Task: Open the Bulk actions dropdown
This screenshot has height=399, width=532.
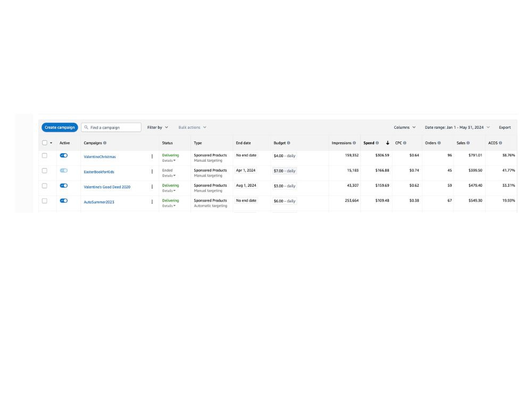Action: (193, 127)
